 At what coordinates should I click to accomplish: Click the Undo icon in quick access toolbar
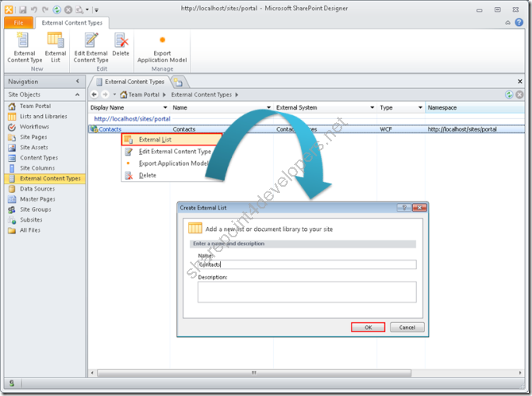click(x=34, y=10)
